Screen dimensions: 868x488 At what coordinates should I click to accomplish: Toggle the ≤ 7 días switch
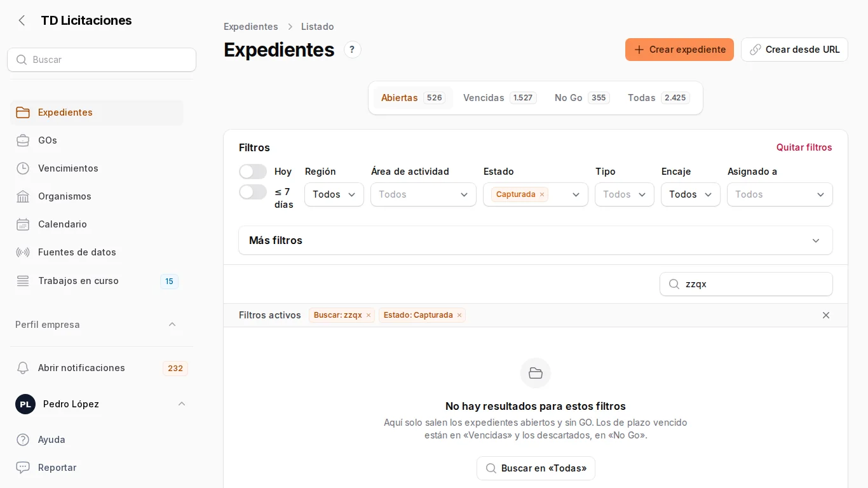pos(253,192)
